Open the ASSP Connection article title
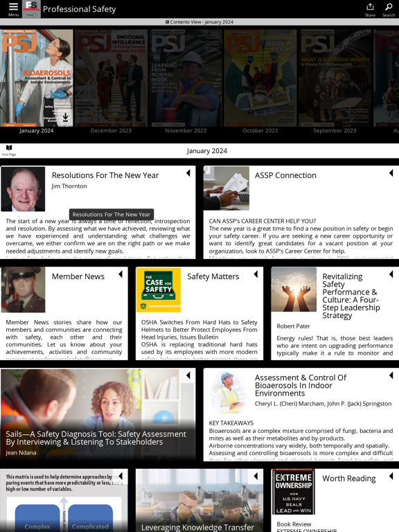Image resolution: width=399 pixels, height=532 pixels. (285, 175)
